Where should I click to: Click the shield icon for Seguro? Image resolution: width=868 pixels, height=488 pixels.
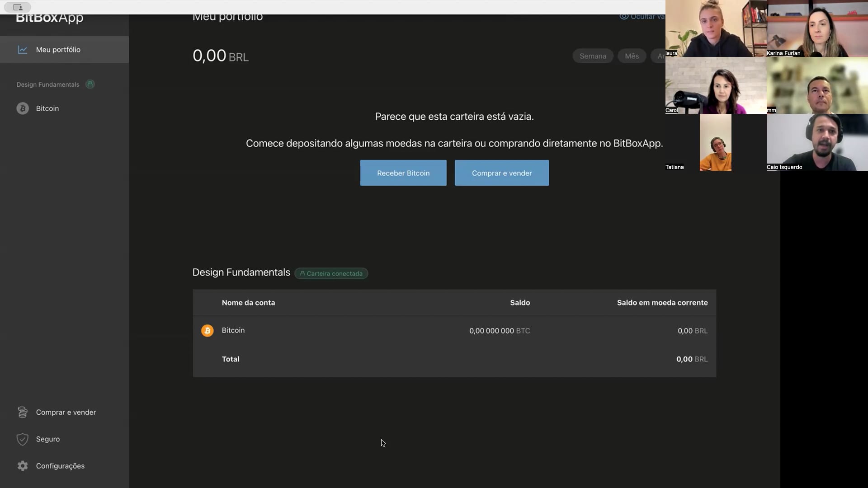pos(23,439)
